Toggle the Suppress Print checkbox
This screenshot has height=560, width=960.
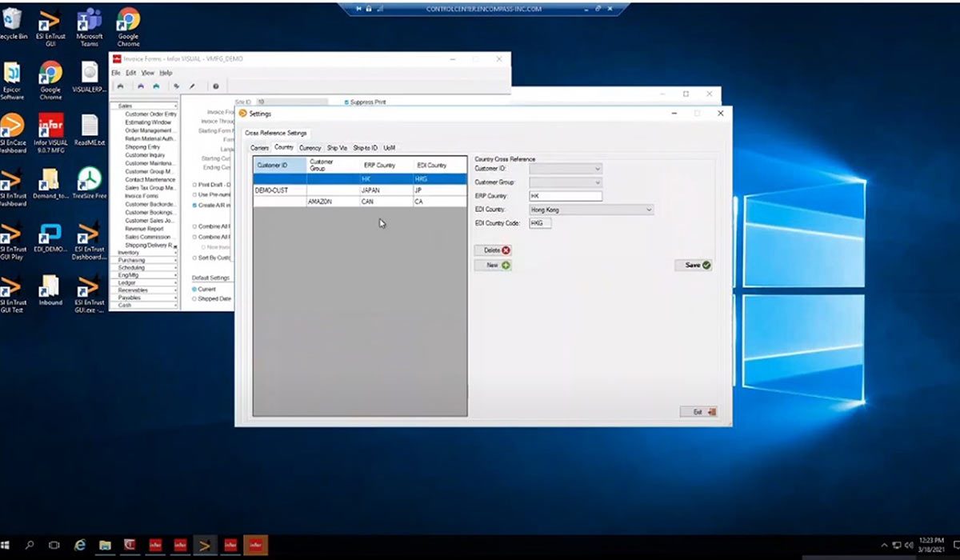point(346,102)
